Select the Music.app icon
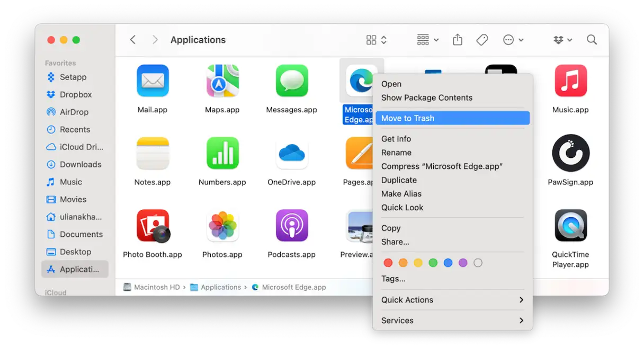This screenshot has height=347, width=644. point(570,81)
